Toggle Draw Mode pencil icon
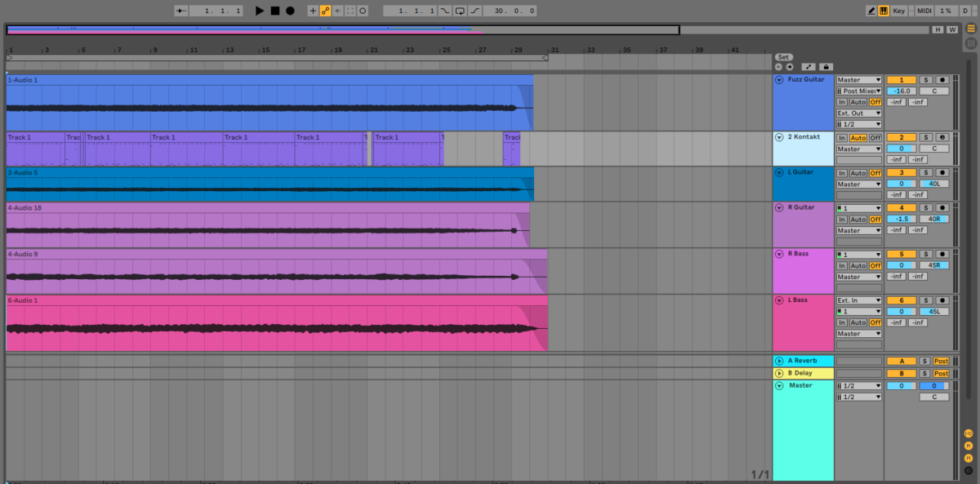The image size is (980, 484). point(871,11)
